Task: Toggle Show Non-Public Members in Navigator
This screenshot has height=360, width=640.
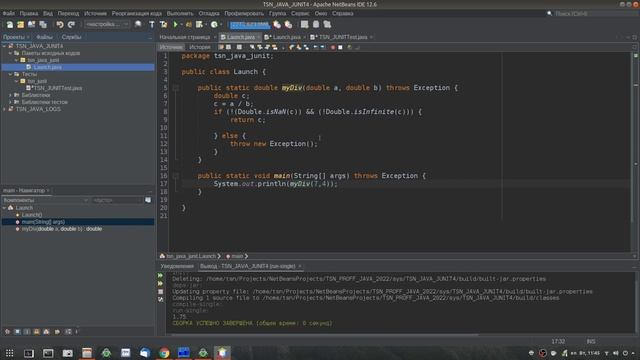Action: point(37,331)
